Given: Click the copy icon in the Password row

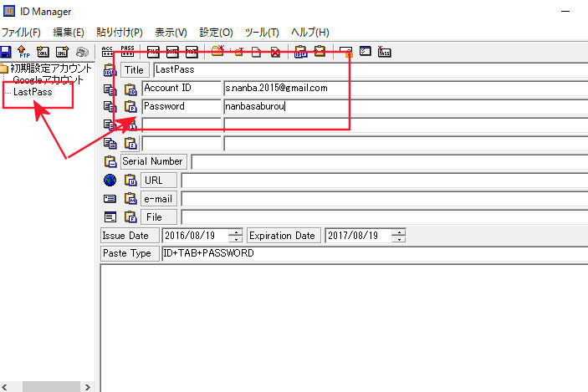Looking at the screenshot, I should pyautogui.click(x=110, y=107).
